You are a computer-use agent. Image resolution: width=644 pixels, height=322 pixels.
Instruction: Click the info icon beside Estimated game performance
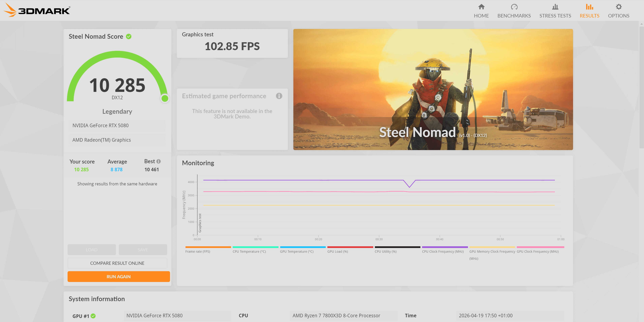[x=279, y=96]
